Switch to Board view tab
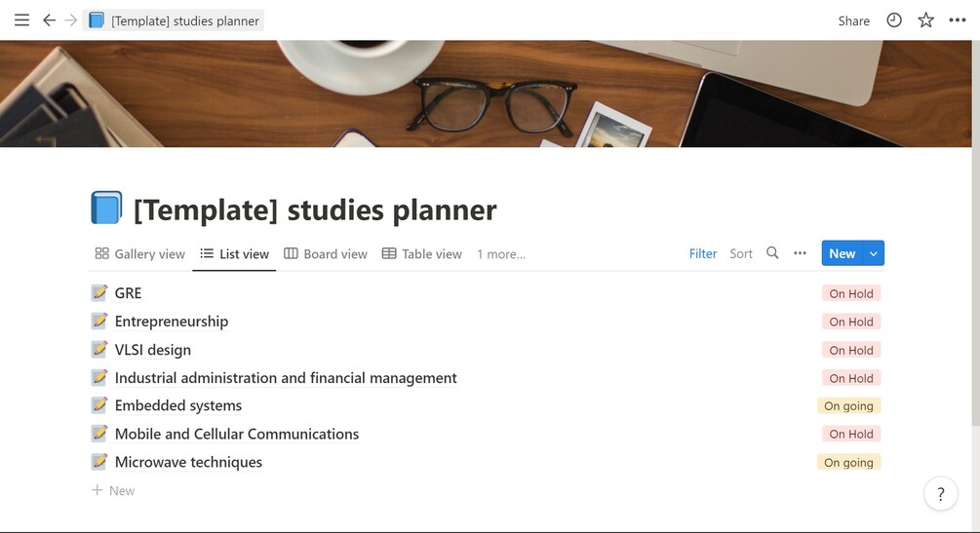This screenshot has width=980, height=533. pyautogui.click(x=326, y=254)
